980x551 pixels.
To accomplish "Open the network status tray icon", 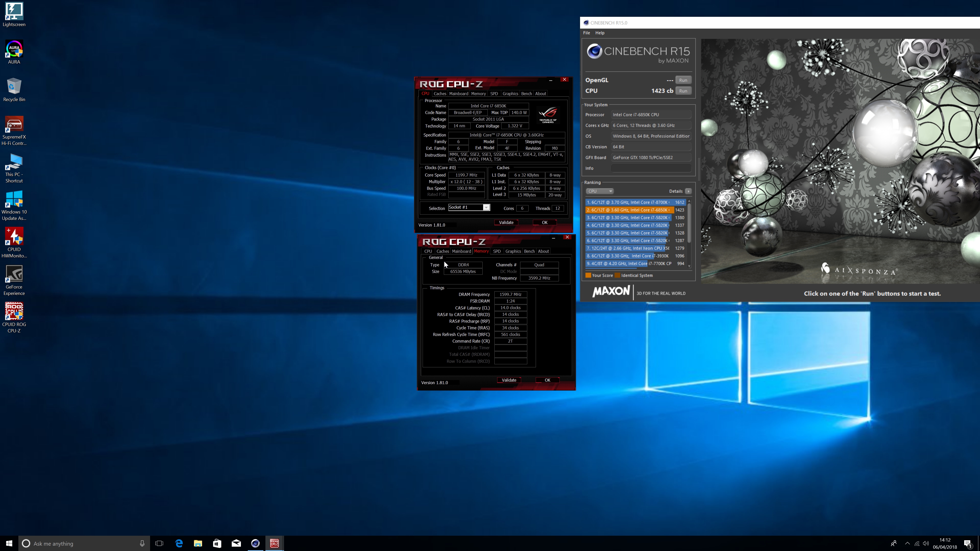I will point(917,543).
